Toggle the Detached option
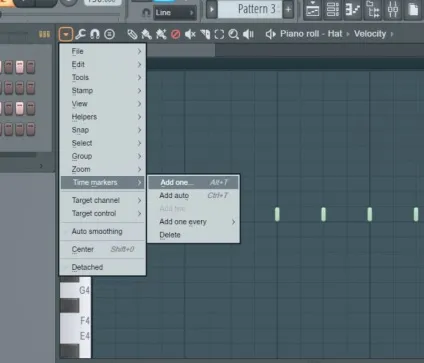Image resolution: width=424 pixels, height=363 pixels. click(x=103, y=267)
